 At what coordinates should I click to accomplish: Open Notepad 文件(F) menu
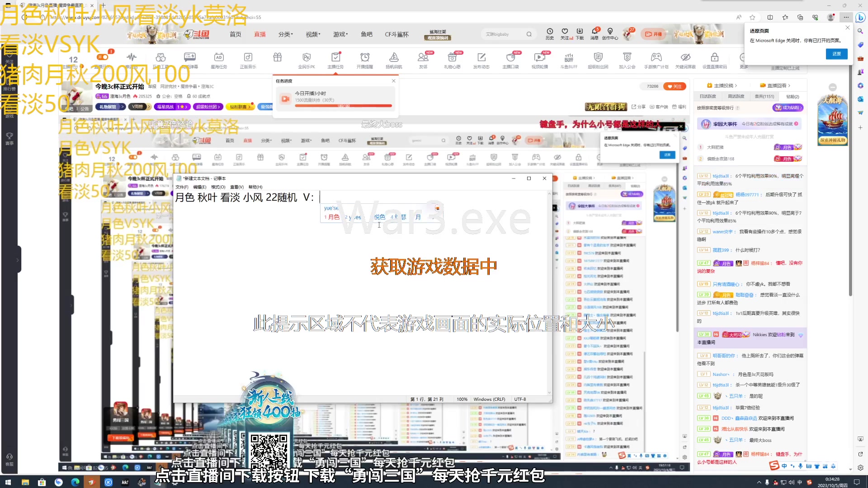pyautogui.click(x=182, y=187)
